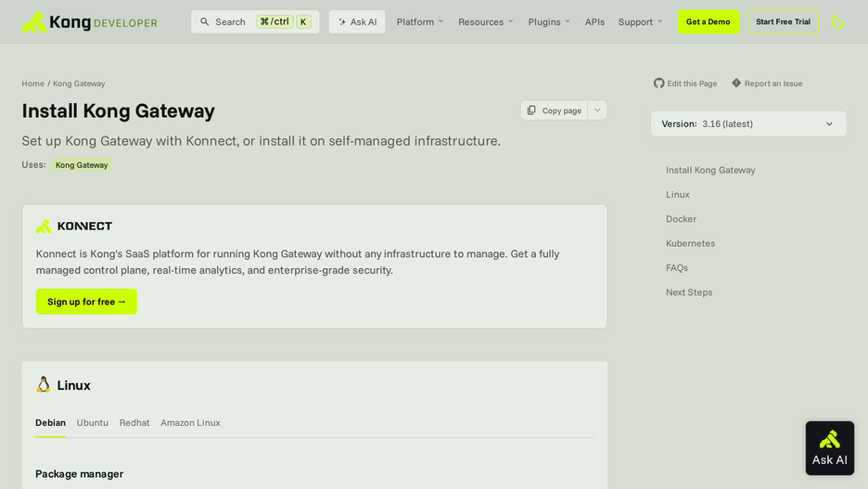Select the Debian tab
Image resolution: width=868 pixels, height=489 pixels.
50,422
